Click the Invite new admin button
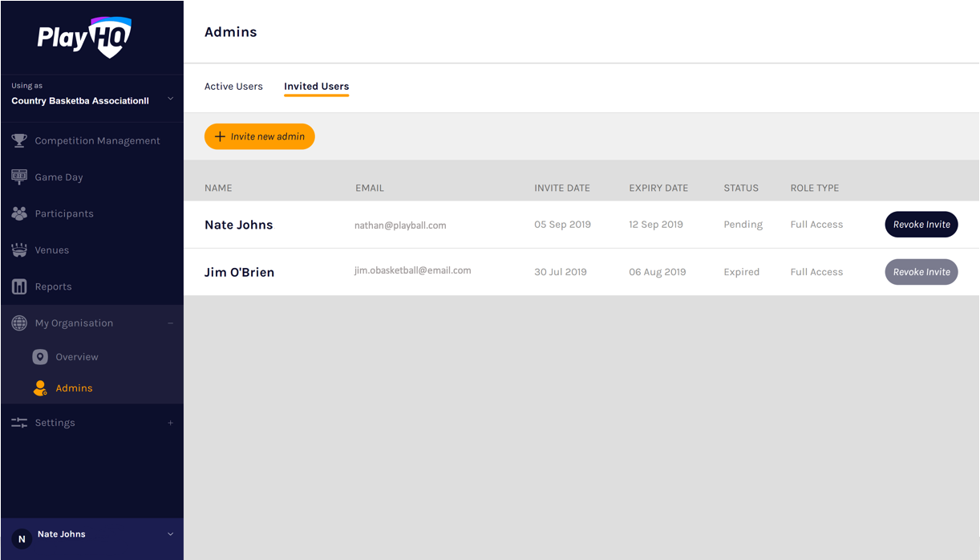This screenshot has height=560, width=980. pyautogui.click(x=260, y=136)
